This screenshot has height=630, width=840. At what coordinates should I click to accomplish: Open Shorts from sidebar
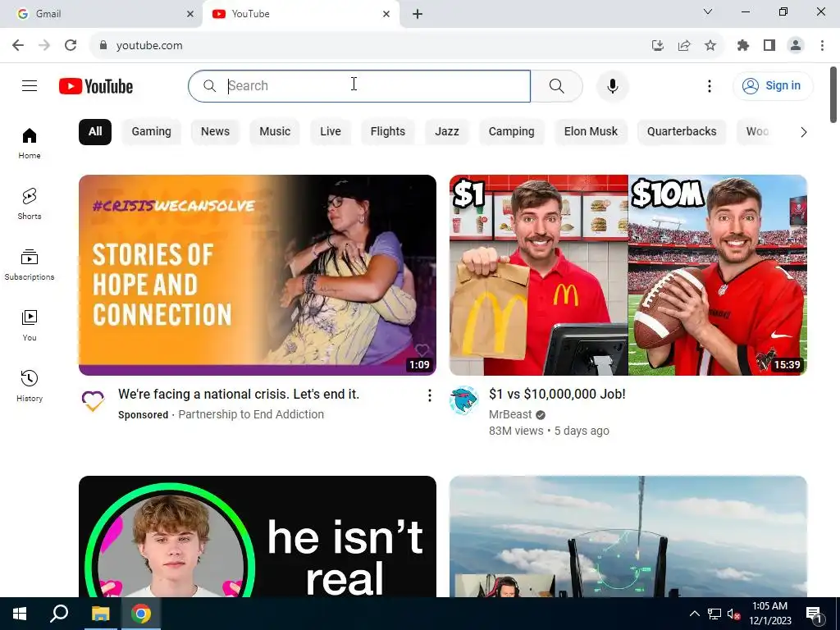click(x=30, y=204)
